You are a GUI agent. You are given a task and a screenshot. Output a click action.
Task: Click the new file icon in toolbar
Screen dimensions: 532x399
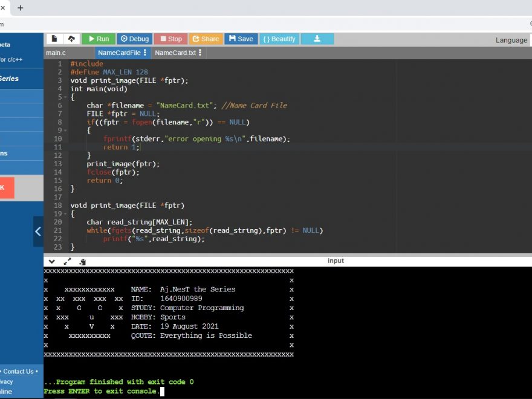(x=55, y=39)
